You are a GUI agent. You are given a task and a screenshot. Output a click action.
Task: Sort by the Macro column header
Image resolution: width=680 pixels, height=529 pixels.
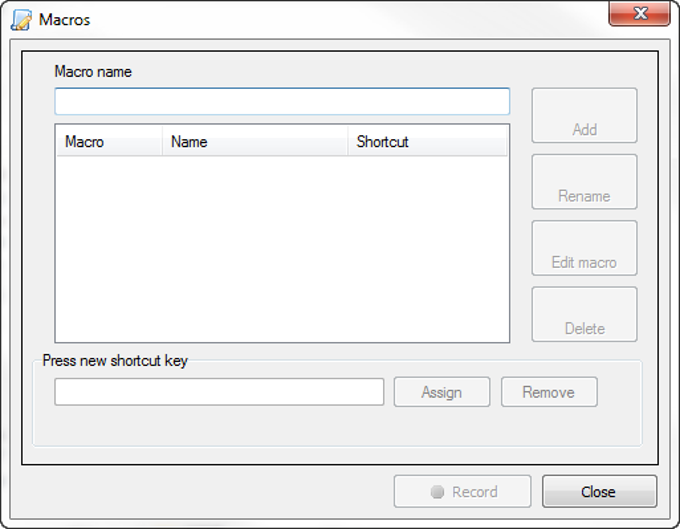[x=109, y=141]
